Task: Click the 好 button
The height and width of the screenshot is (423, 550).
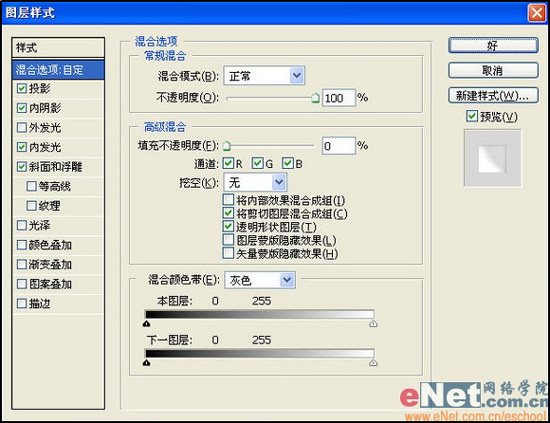Action: [x=493, y=46]
